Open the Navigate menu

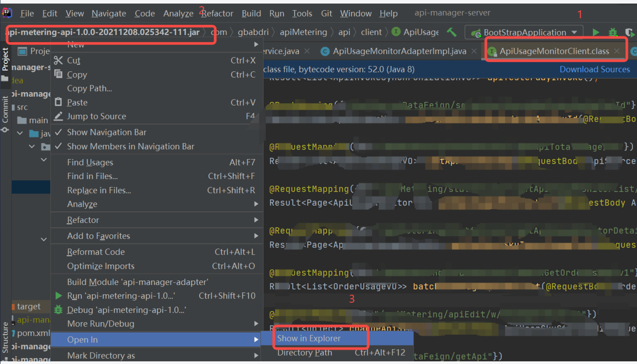(109, 13)
